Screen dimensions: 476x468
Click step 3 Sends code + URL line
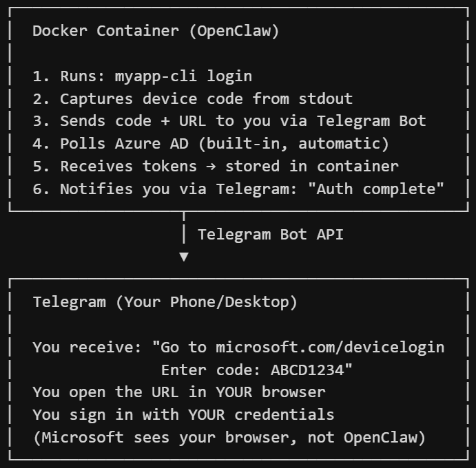point(229,121)
